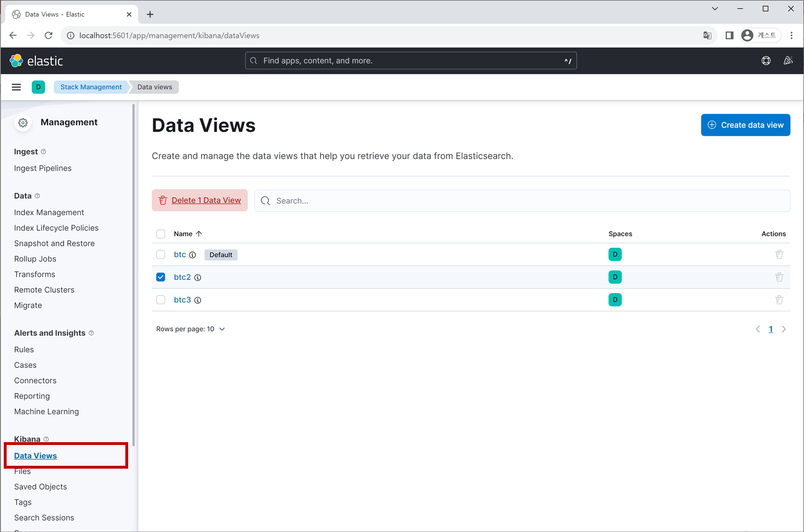
Task: Go to the previous table page
Action: pos(758,329)
